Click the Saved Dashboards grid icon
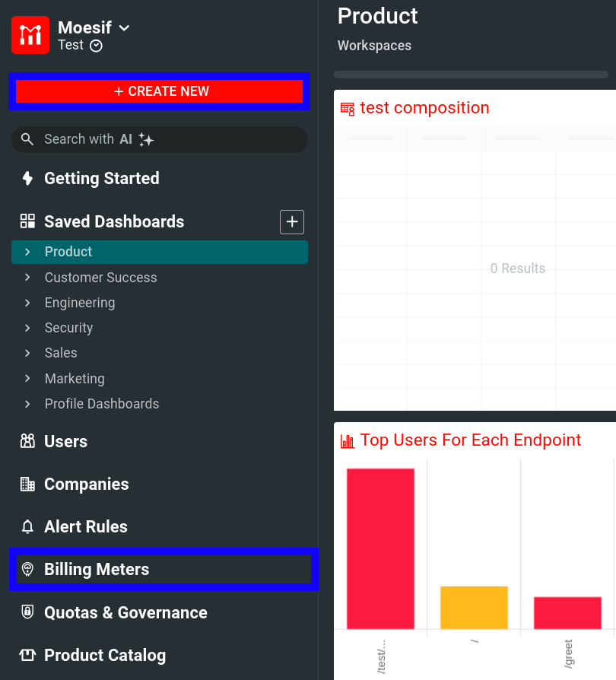 [x=27, y=221]
